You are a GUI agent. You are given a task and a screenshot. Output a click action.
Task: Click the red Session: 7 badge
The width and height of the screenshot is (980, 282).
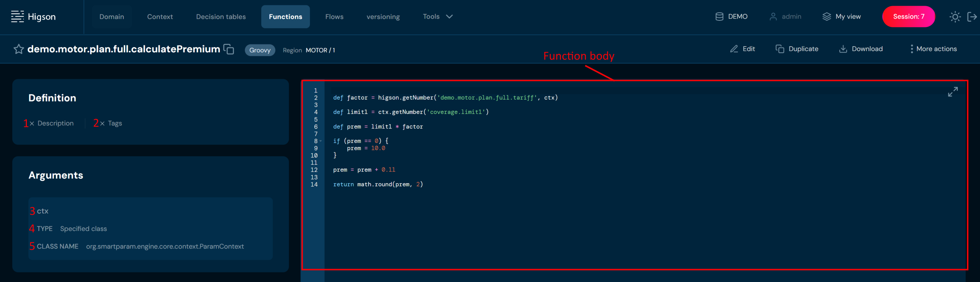[x=908, y=17]
